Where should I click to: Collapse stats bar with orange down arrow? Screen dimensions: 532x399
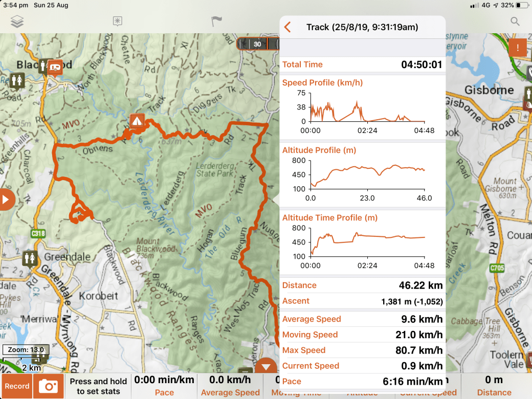(265, 367)
